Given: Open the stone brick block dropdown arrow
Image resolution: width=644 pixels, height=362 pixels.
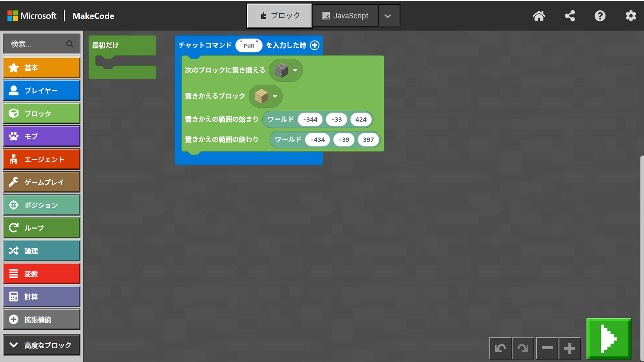Looking at the screenshot, I should pyautogui.click(x=295, y=70).
